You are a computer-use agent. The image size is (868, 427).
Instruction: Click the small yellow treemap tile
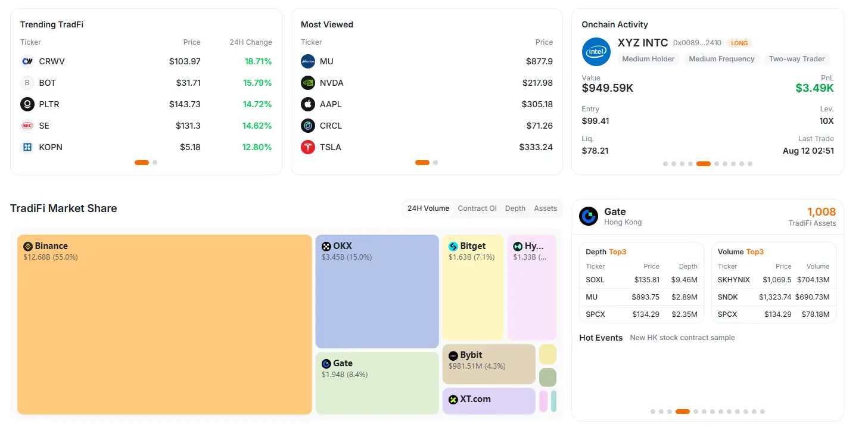[x=547, y=354]
